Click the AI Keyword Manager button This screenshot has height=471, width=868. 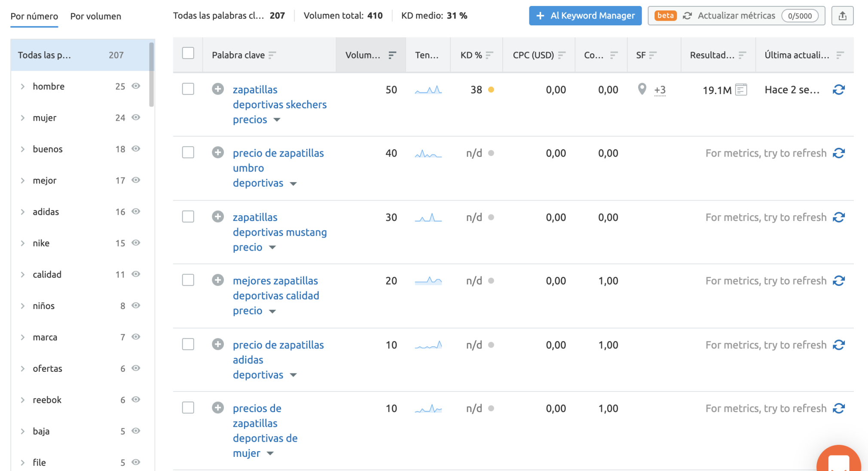tap(585, 16)
